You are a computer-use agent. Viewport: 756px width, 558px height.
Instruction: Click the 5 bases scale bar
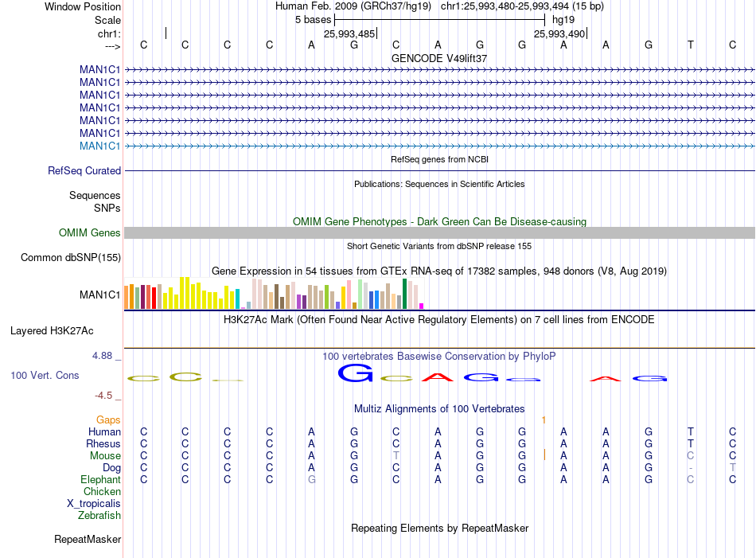pyautogui.click(x=440, y=20)
